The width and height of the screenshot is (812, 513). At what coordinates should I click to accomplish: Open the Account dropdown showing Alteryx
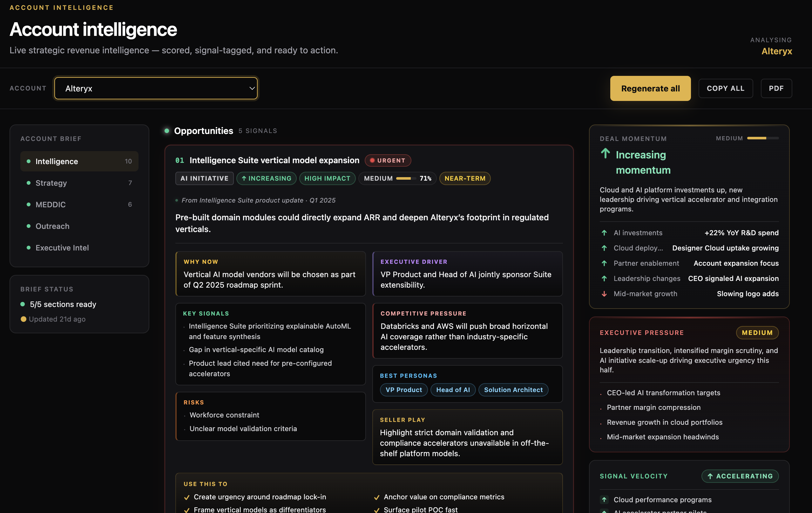tap(156, 88)
